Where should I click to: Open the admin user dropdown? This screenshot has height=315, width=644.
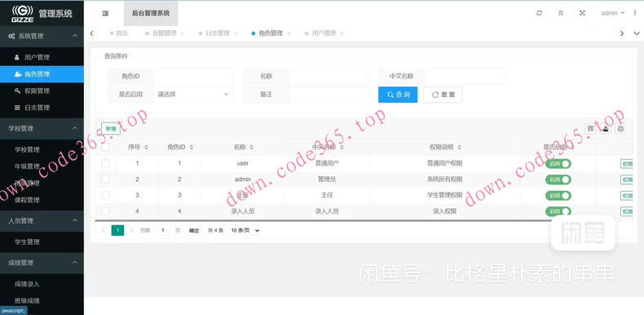(x=612, y=13)
